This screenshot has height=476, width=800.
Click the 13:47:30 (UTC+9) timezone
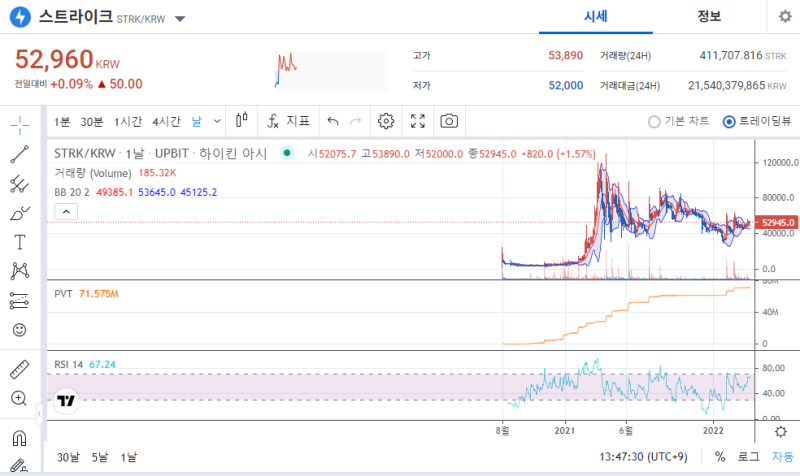pos(643,457)
